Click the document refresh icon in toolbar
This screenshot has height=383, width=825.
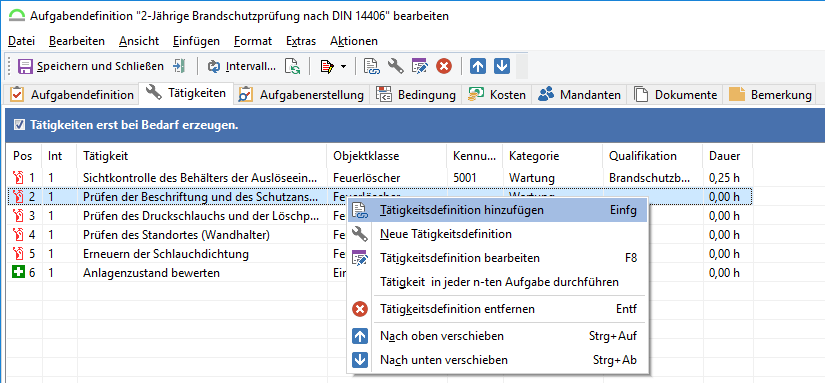[292, 66]
